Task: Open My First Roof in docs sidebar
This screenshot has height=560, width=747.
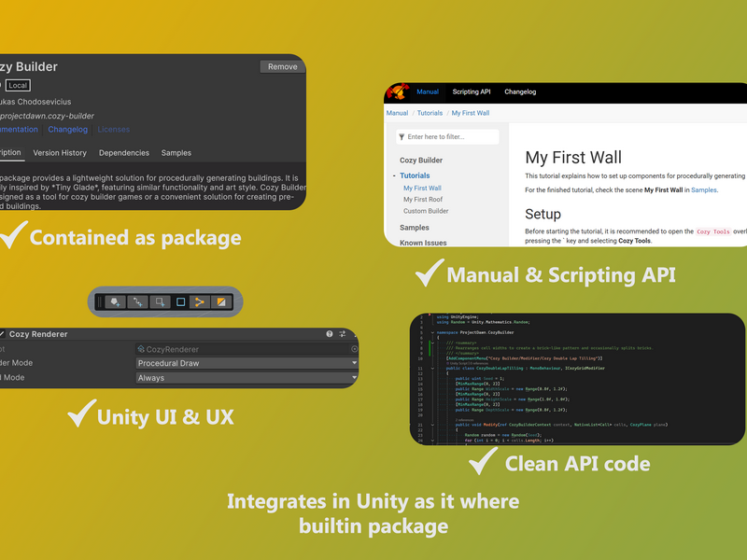Action: (423, 200)
